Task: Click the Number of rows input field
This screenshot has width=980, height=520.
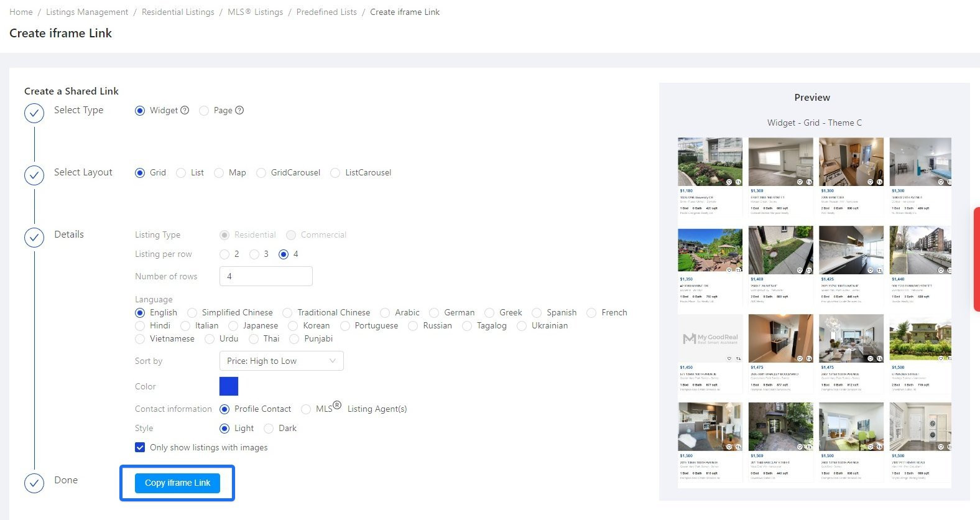Action: [266, 277]
